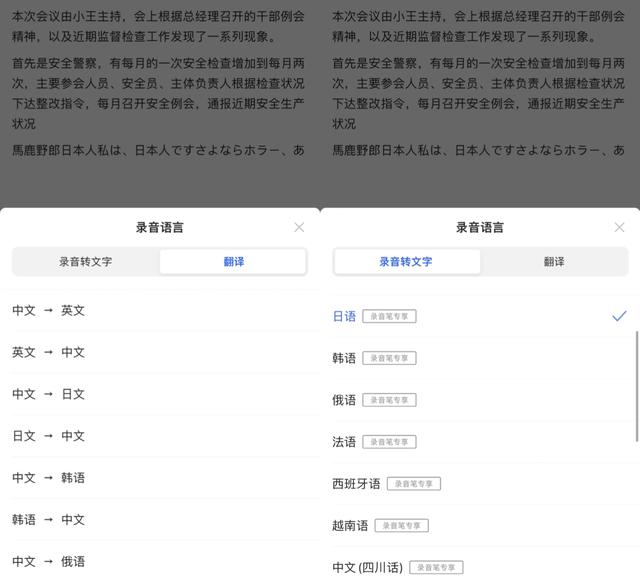Click the 录音笔专享 badge next to 中文 (四川话)
Viewport: 640px width, 577px height.
[x=436, y=567]
